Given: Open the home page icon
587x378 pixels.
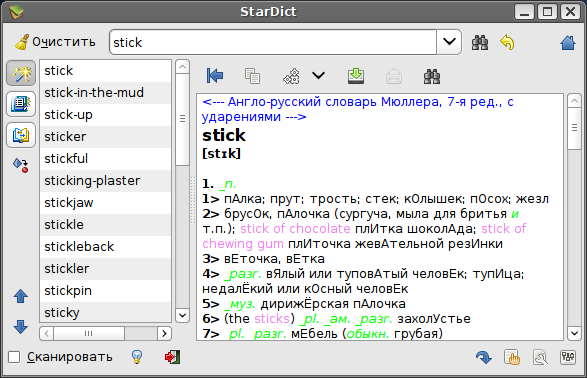Looking at the screenshot, I should 568,42.
